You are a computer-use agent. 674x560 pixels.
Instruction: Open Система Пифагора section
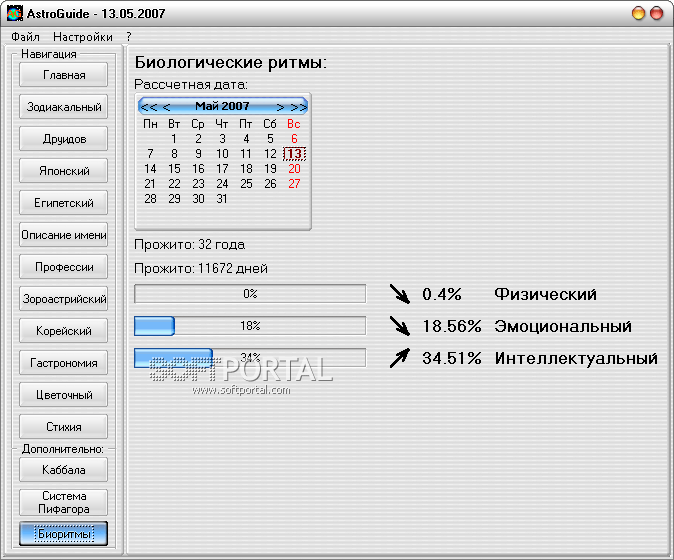click(x=64, y=502)
